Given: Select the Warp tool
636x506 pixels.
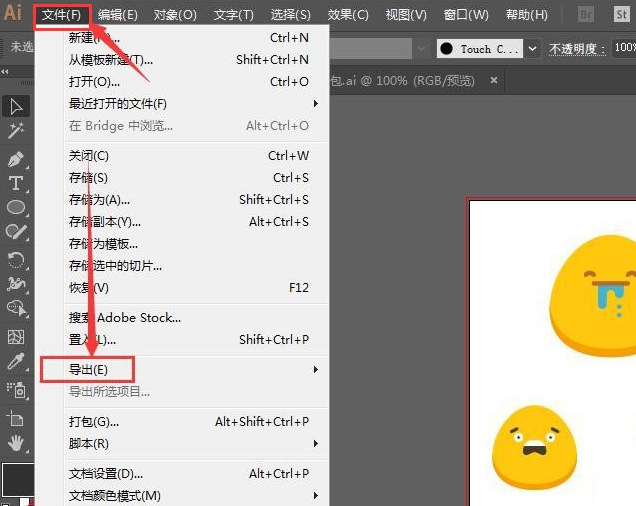Looking at the screenshot, I should (16, 284).
